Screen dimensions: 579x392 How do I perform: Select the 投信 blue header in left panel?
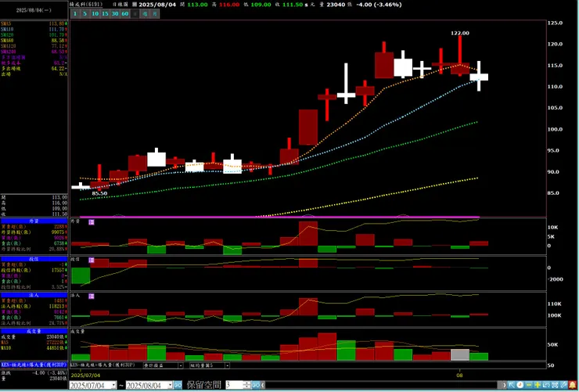[34, 259]
